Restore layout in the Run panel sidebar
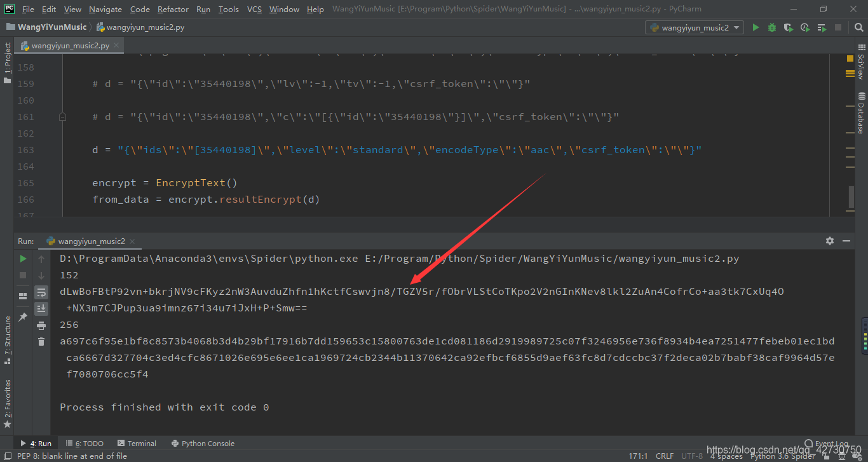The width and height of the screenshot is (868, 462). tap(23, 296)
